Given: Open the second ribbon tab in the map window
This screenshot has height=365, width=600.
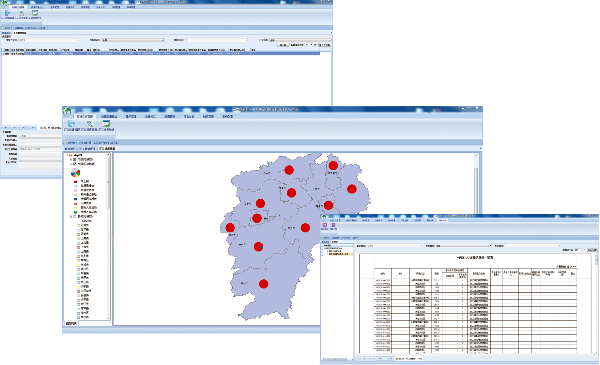Looking at the screenshot, I should (109, 116).
